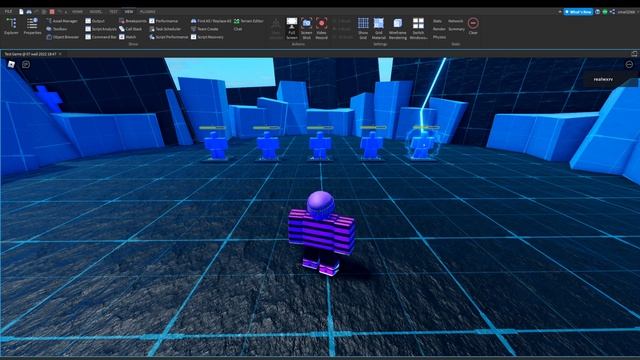This screenshot has height=360, width=640.
Task: Open the Roblox menu in viewport
Action: (11, 64)
